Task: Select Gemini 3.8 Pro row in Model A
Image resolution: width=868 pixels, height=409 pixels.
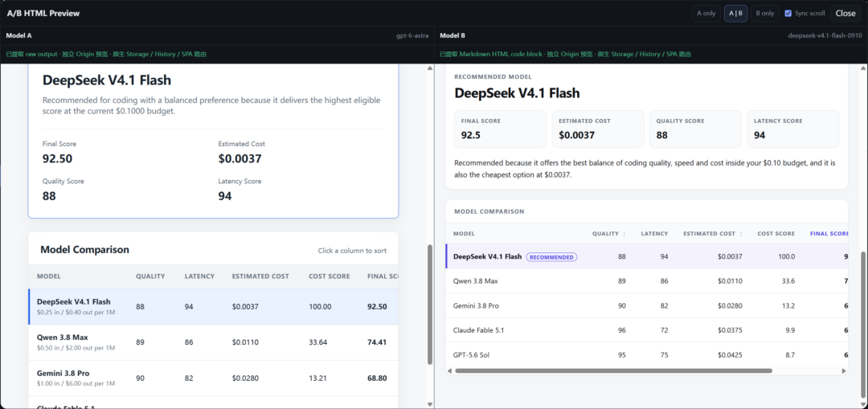Action: 213,378
